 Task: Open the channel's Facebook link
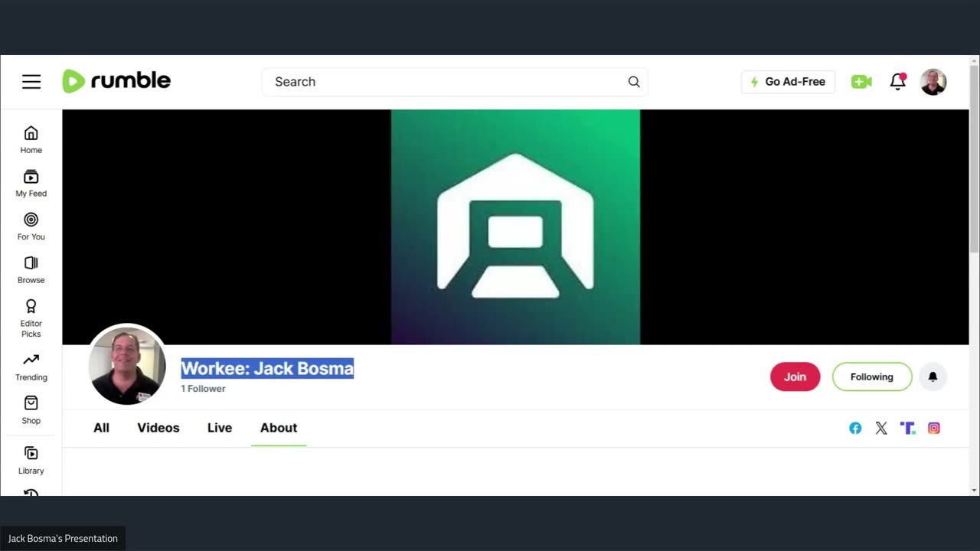[x=855, y=429]
